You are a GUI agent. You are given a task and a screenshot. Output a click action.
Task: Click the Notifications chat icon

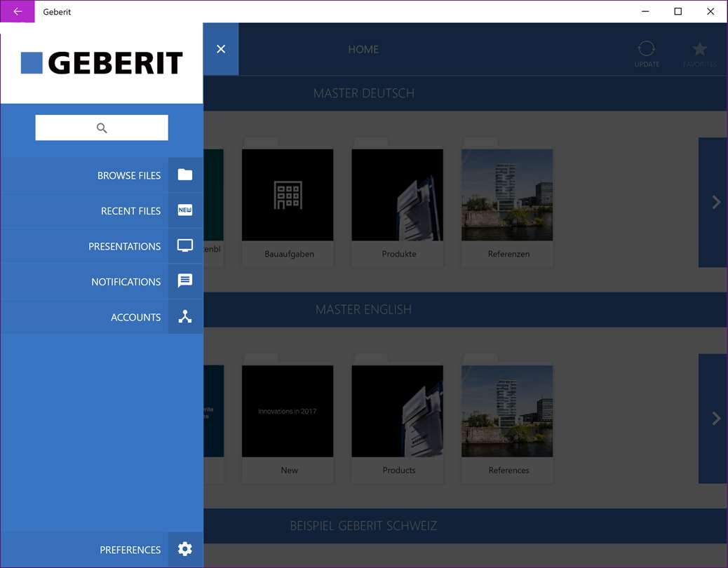[x=185, y=280]
